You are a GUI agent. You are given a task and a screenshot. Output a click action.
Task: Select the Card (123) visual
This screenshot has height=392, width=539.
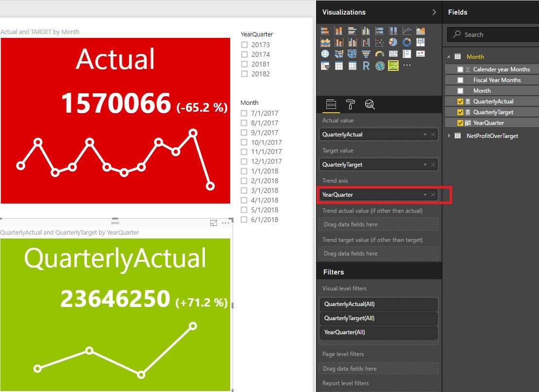[x=393, y=53]
